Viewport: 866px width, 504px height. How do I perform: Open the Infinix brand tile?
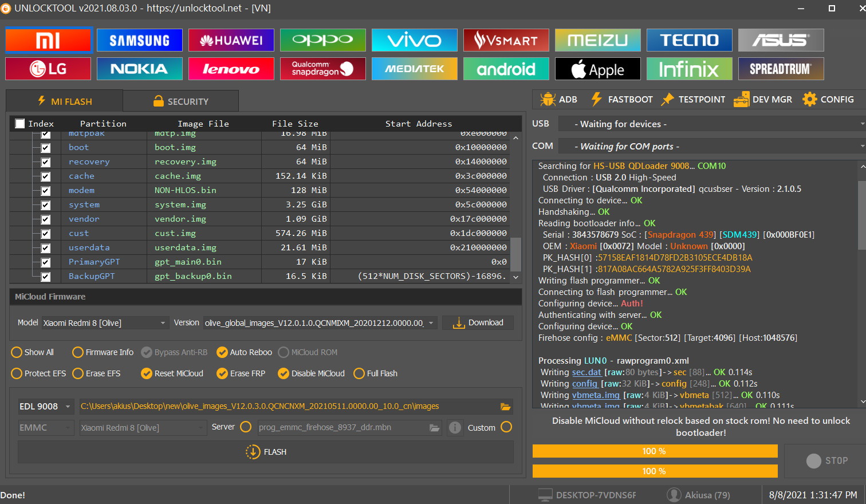pyautogui.click(x=690, y=69)
